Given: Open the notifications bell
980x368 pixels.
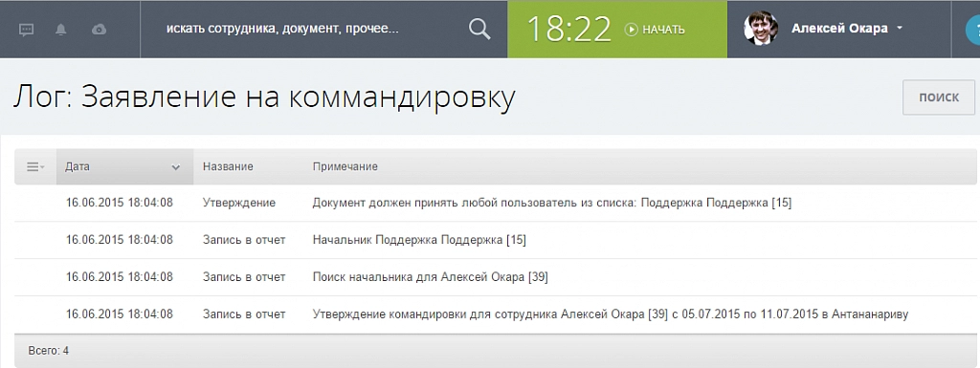Looking at the screenshot, I should coord(60,30).
